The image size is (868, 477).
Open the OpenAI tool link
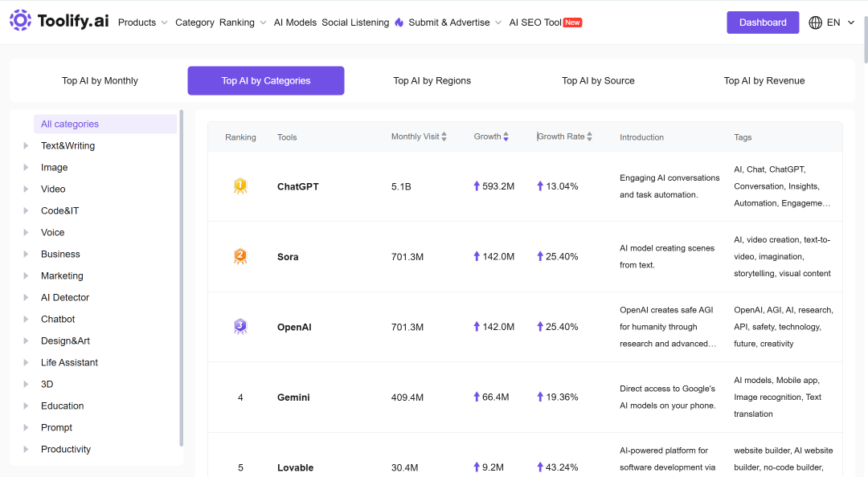tap(294, 327)
